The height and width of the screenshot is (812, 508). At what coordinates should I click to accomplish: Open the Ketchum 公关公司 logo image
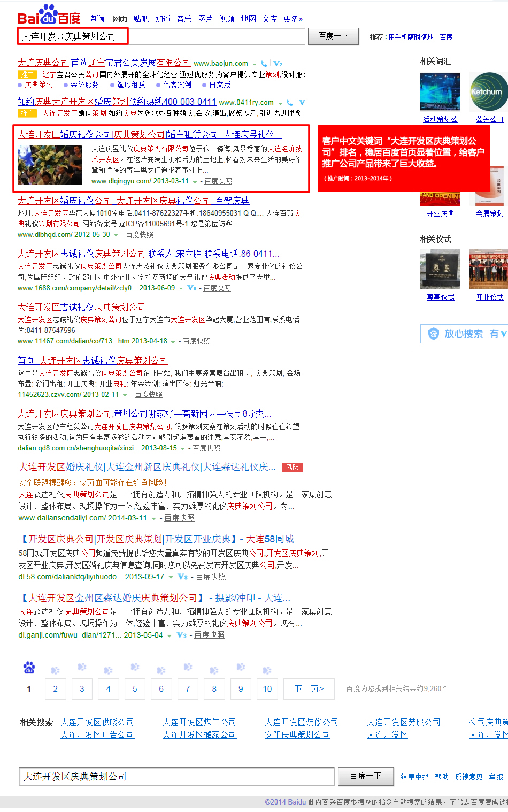(x=489, y=92)
